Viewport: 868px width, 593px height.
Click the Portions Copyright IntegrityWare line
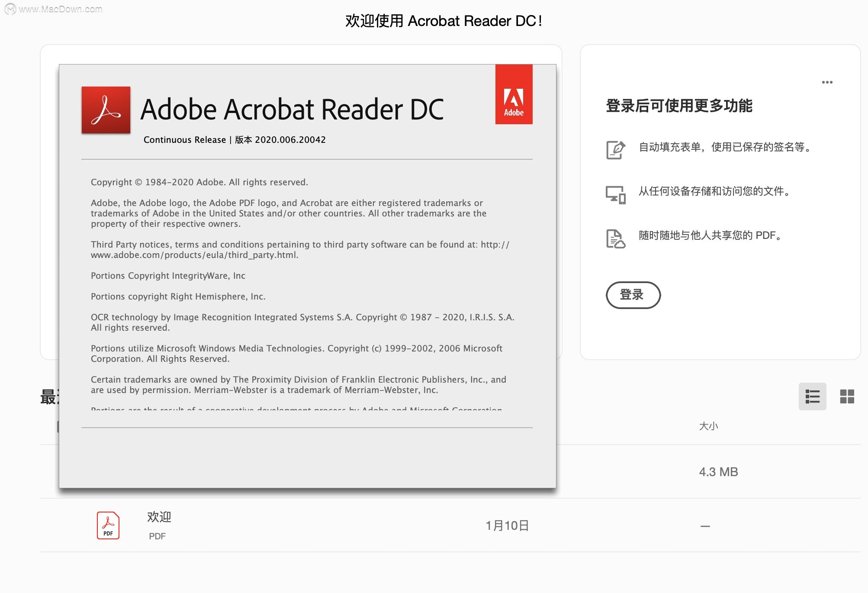click(168, 276)
